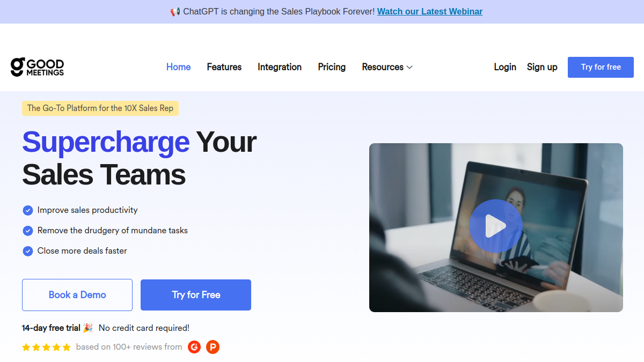Watch our Latest Webinar link
Screen dimensions: 644x362
pyautogui.click(x=430, y=11)
